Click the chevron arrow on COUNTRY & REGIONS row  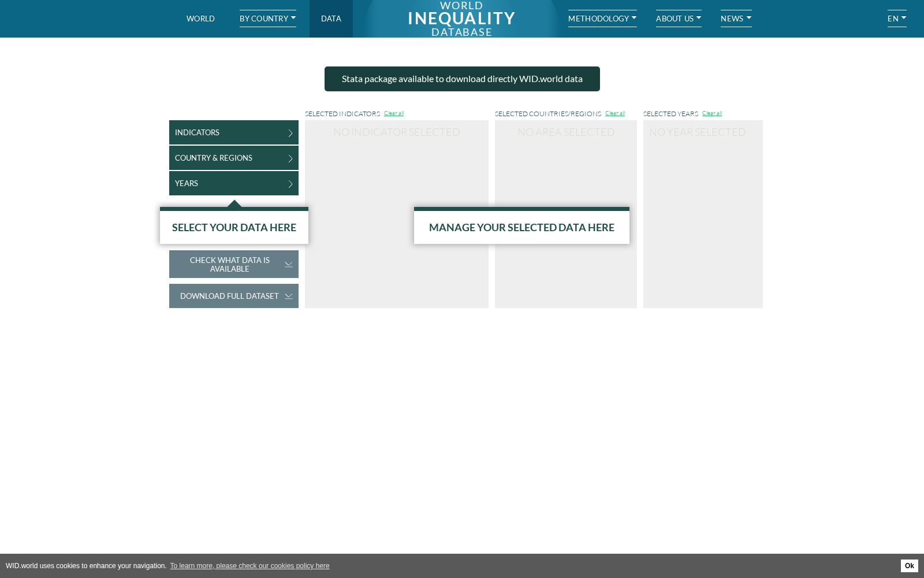(x=290, y=158)
